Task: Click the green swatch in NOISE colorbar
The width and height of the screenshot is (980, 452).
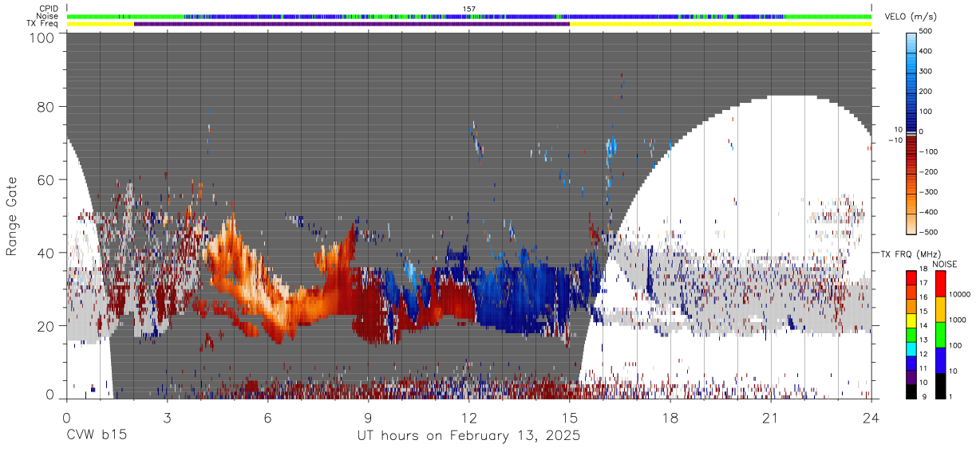Action: pos(940,333)
